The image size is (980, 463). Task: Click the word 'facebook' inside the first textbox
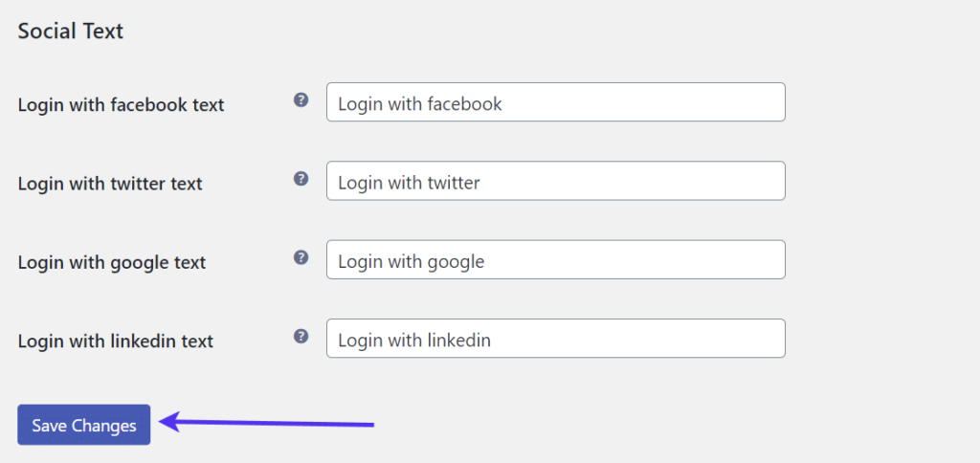pyautogui.click(x=464, y=103)
